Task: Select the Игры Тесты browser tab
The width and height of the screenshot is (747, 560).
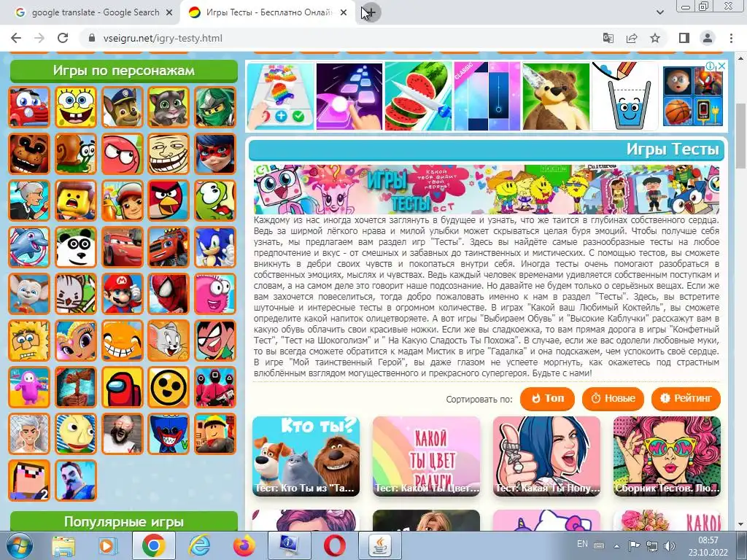Action: (x=267, y=12)
